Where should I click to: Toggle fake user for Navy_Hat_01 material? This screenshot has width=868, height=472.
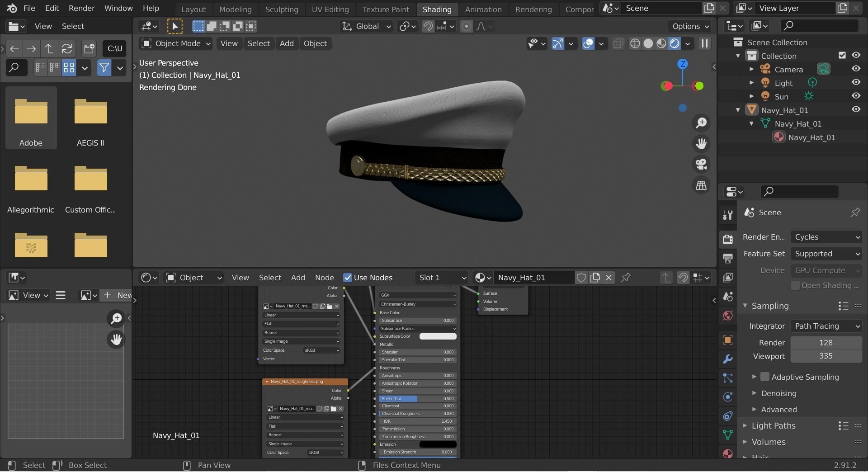[x=581, y=278]
